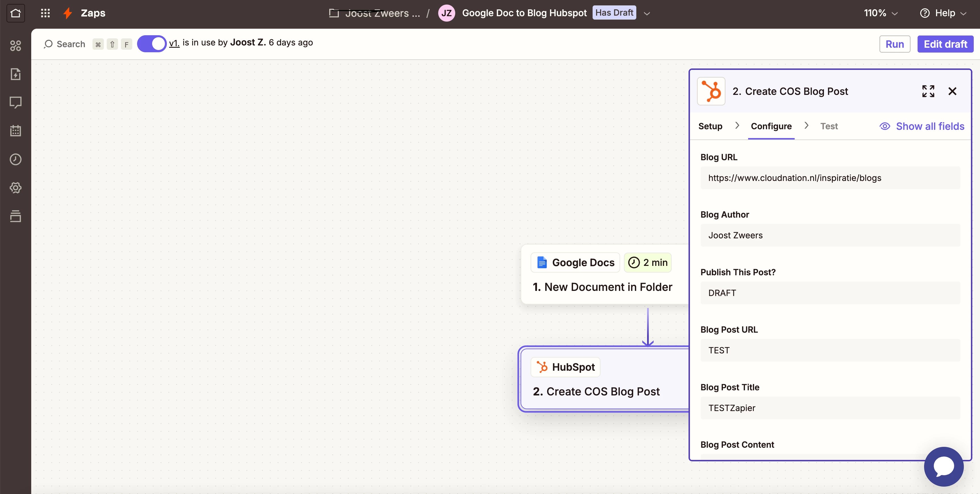Open Zap history clock icon in sidebar
The width and height of the screenshot is (980, 494).
click(x=16, y=159)
